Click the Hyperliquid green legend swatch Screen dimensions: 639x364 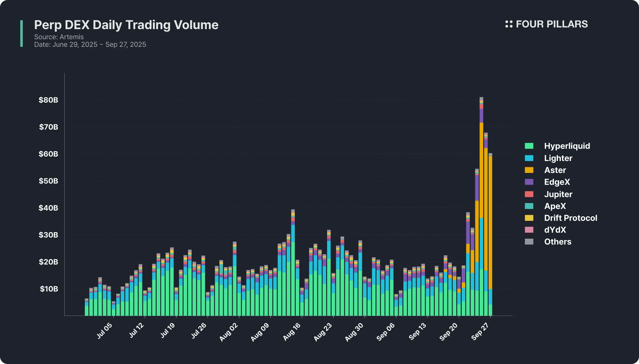pyautogui.click(x=529, y=146)
